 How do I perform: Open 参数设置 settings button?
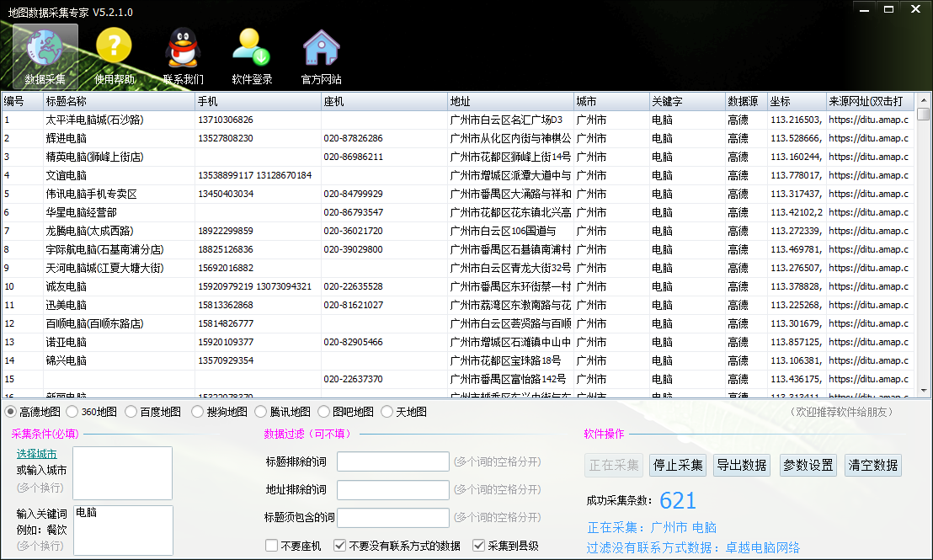click(808, 465)
